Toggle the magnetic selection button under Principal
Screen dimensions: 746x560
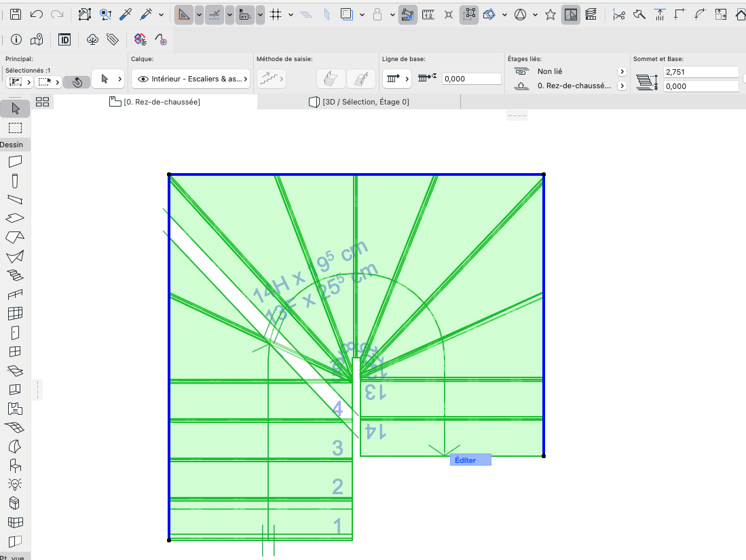point(77,82)
